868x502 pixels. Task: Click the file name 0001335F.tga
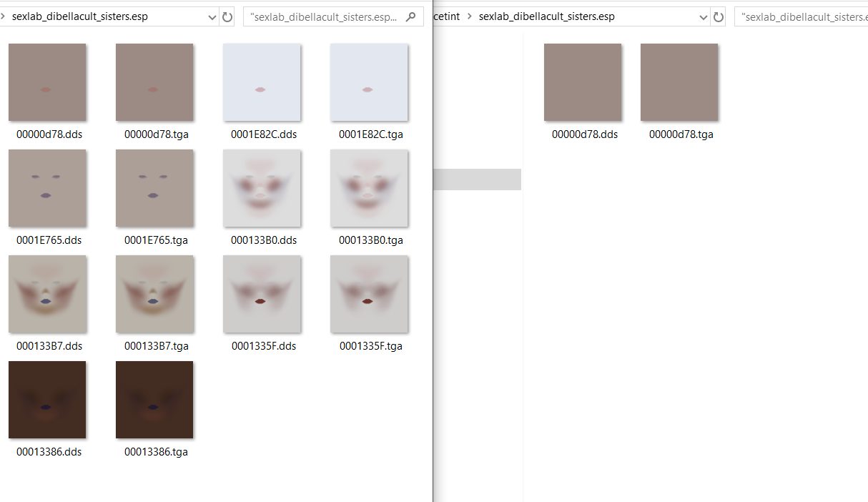tap(371, 345)
